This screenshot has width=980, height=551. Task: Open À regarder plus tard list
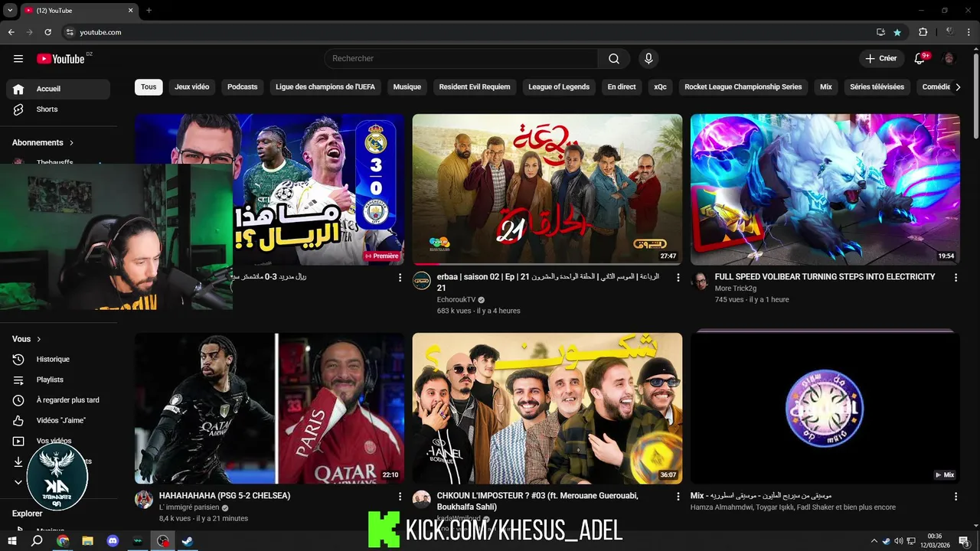(58, 400)
